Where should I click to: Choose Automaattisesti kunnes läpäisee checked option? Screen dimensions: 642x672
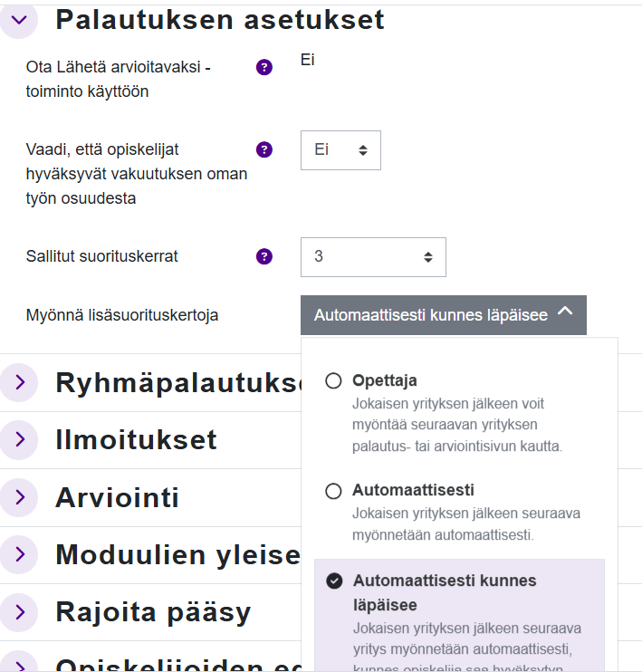[334, 581]
